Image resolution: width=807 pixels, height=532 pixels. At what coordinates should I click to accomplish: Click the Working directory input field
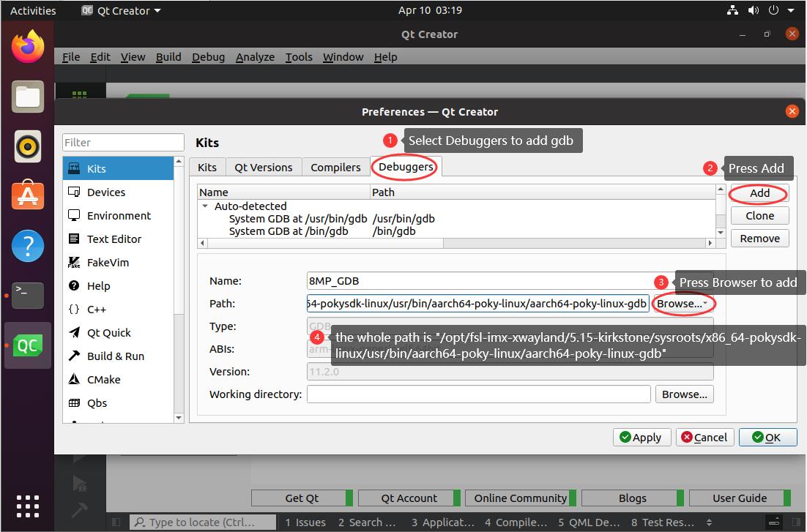click(479, 394)
